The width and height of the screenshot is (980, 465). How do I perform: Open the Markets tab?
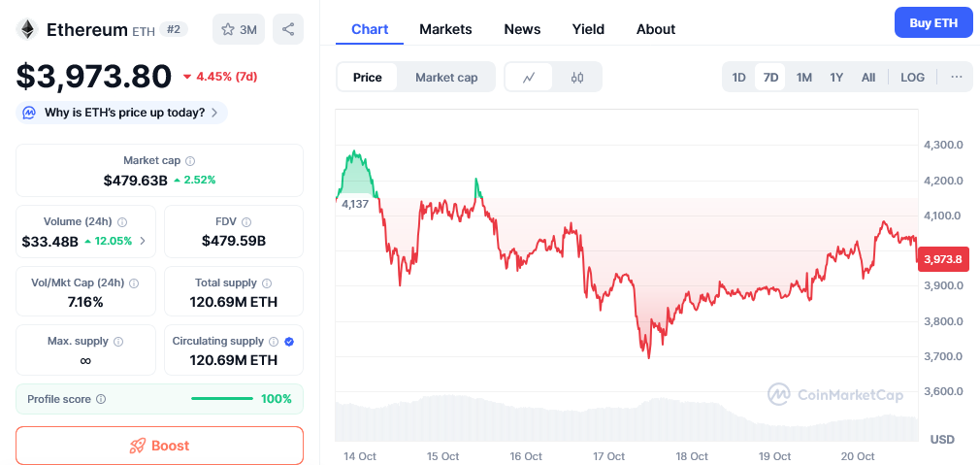pos(445,29)
